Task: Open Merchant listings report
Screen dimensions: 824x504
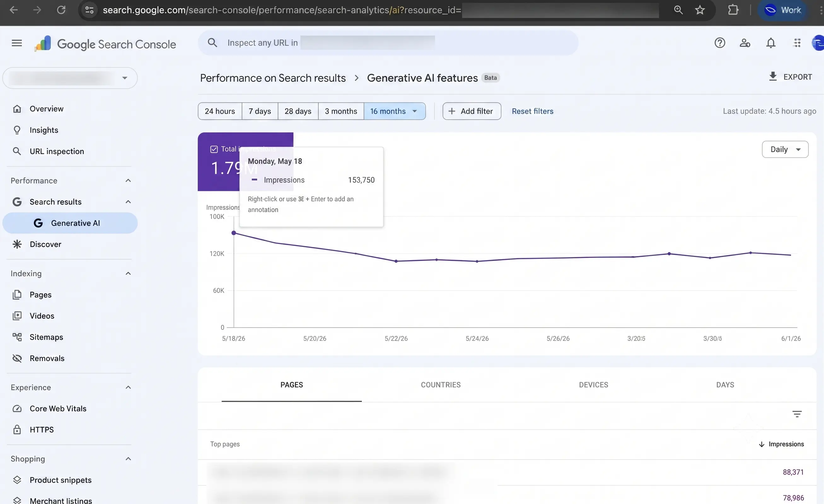Action: tap(61, 500)
